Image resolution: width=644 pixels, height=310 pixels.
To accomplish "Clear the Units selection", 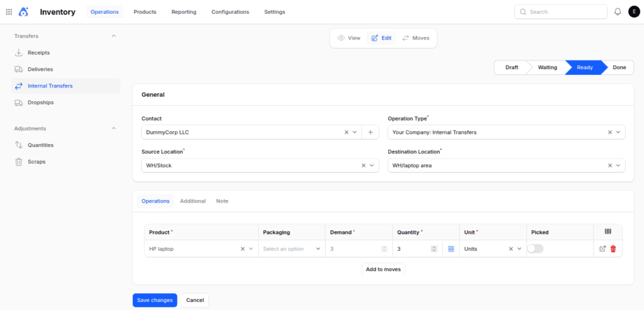I will [x=511, y=249].
